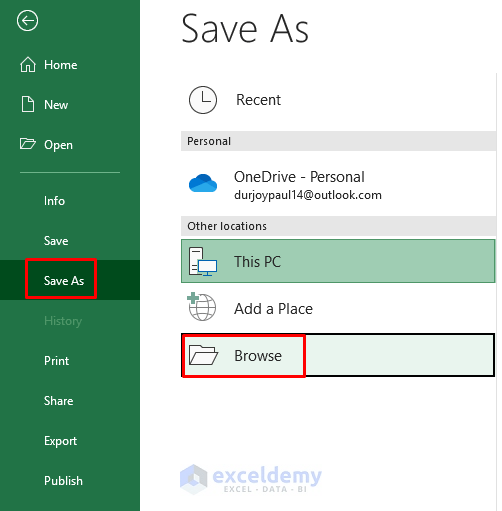
Task: Choose OneDrive - Personal location
Action: [x=338, y=184]
